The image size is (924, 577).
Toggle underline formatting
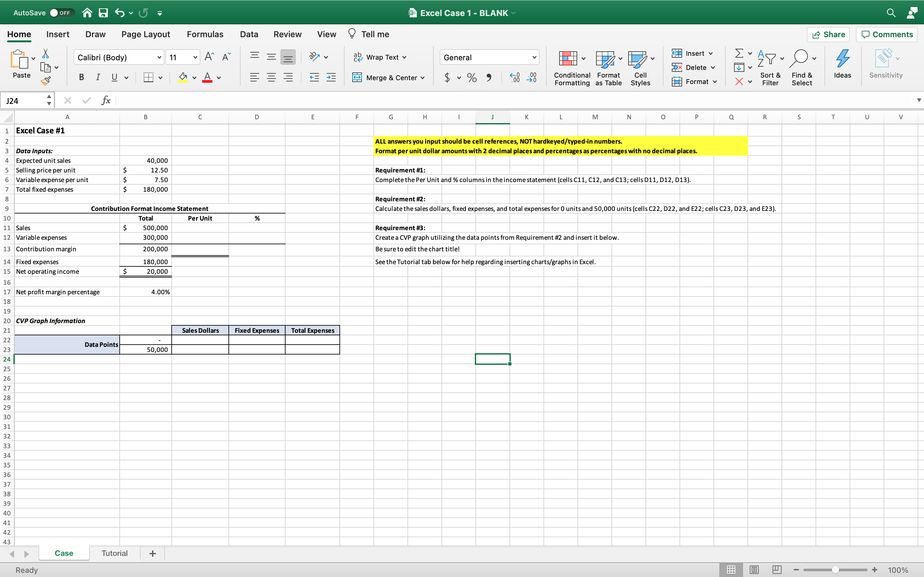tap(114, 78)
